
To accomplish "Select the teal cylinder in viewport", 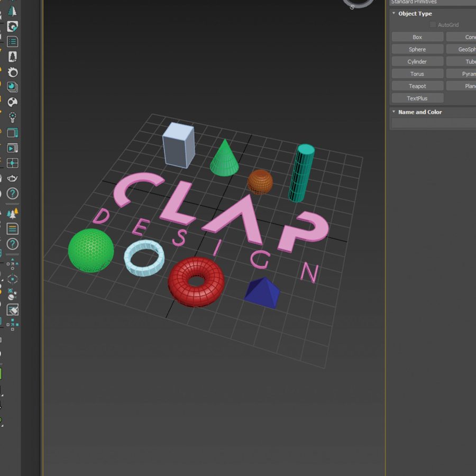I will (301, 173).
